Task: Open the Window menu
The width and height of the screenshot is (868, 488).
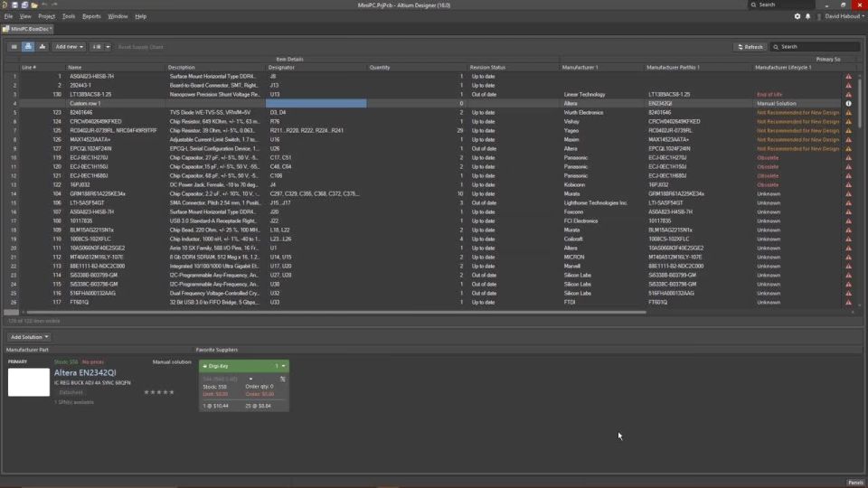Action: click(x=118, y=16)
